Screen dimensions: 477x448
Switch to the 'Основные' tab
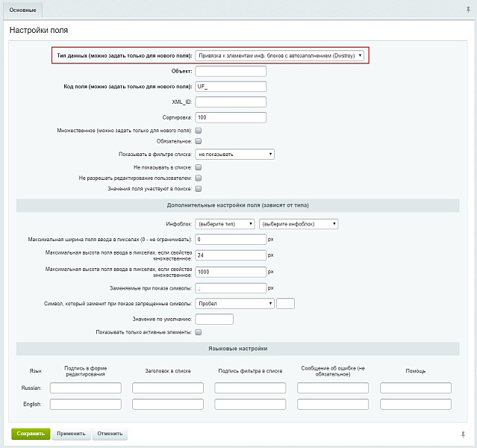[x=22, y=10]
